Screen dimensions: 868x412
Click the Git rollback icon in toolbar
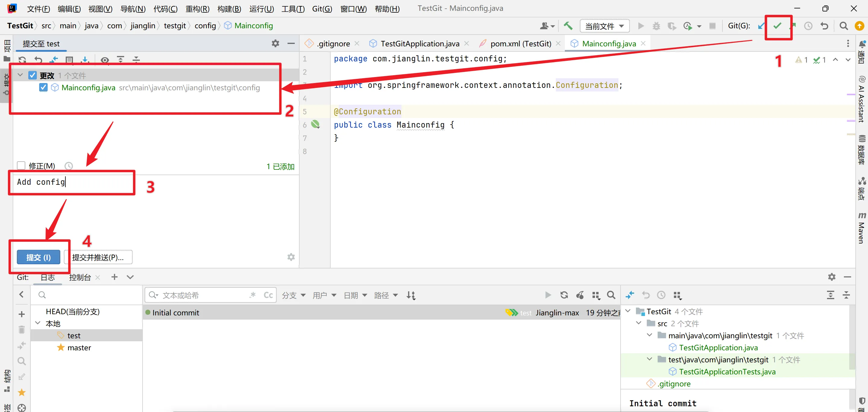[824, 26]
